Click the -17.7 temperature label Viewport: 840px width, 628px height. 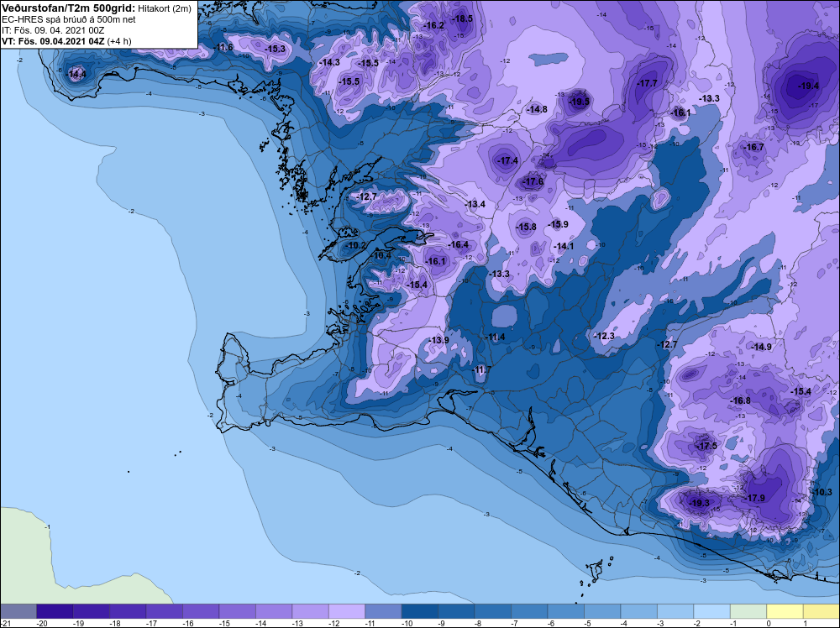[647, 83]
